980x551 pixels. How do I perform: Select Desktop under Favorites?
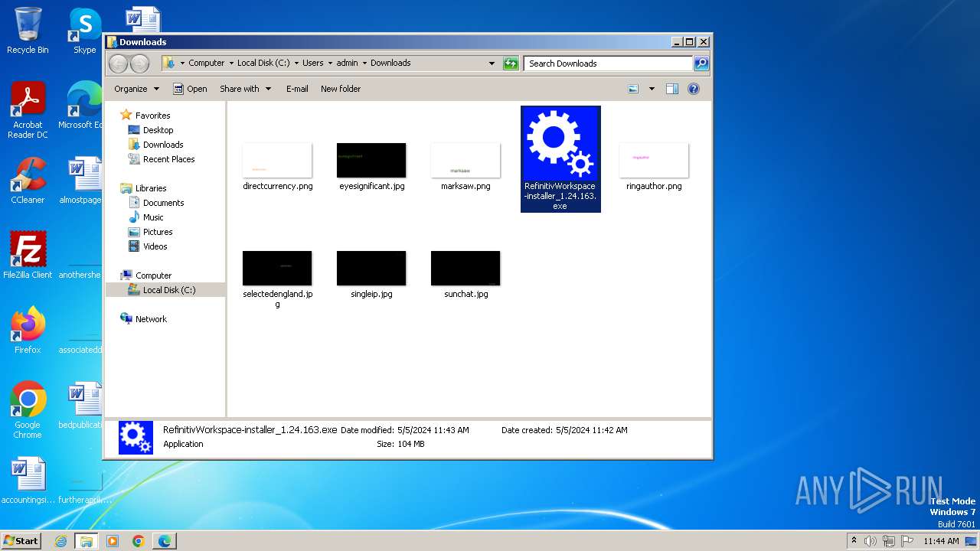158,130
